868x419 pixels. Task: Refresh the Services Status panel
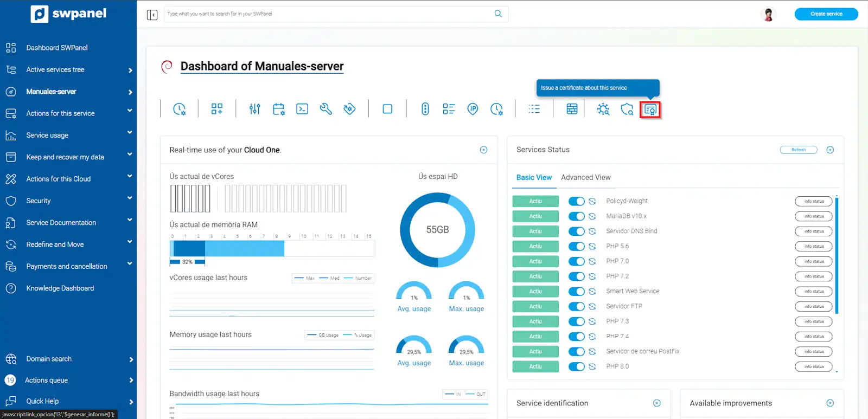pyautogui.click(x=798, y=150)
